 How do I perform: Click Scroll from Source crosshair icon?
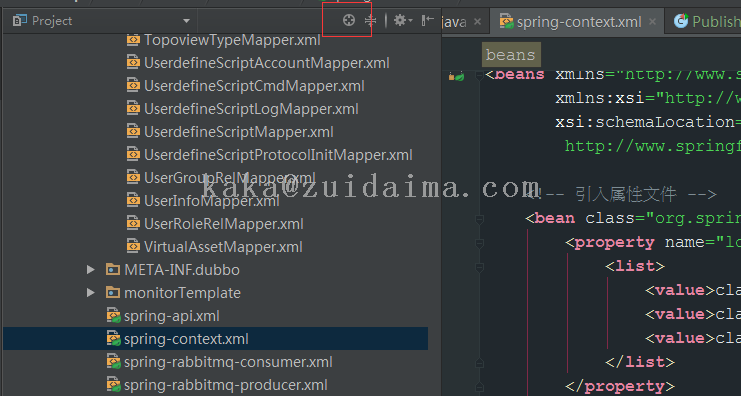[349, 20]
